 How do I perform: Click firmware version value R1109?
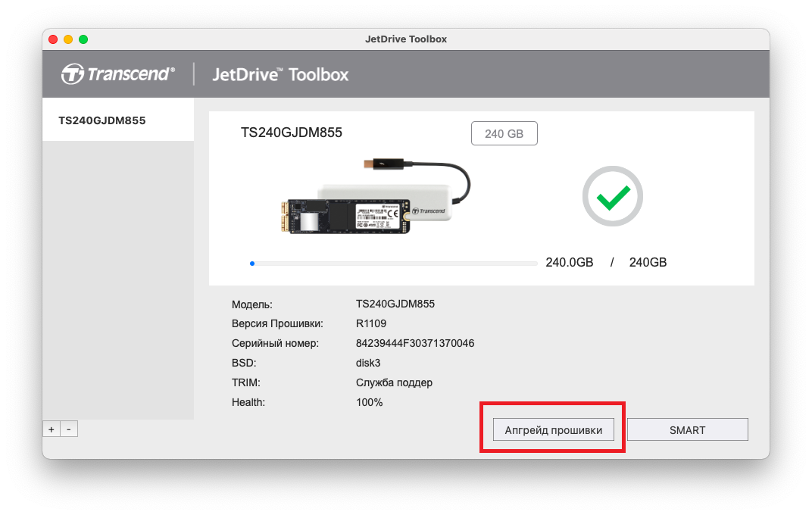click(371, 323)
